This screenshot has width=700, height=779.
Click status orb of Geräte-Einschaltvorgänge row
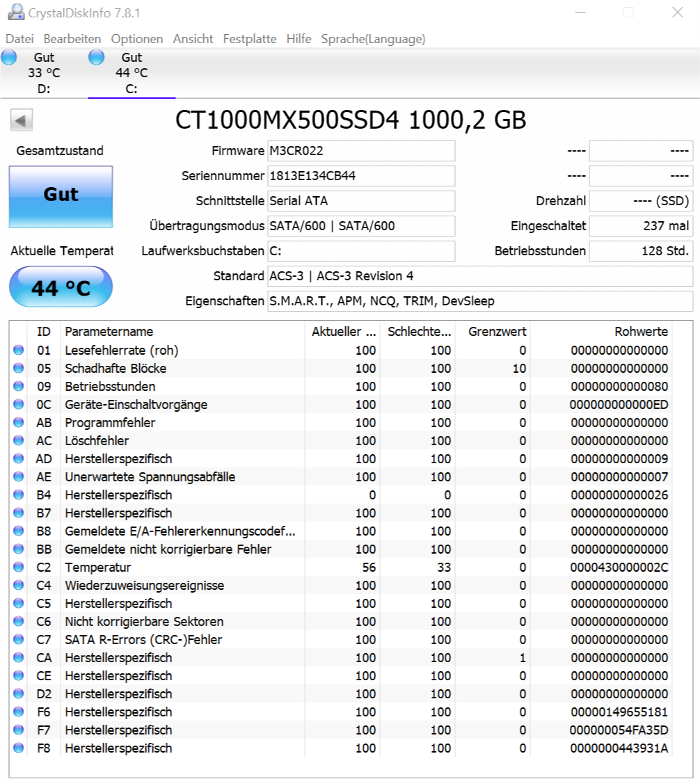pyautogui.click(x=18, y=404)
